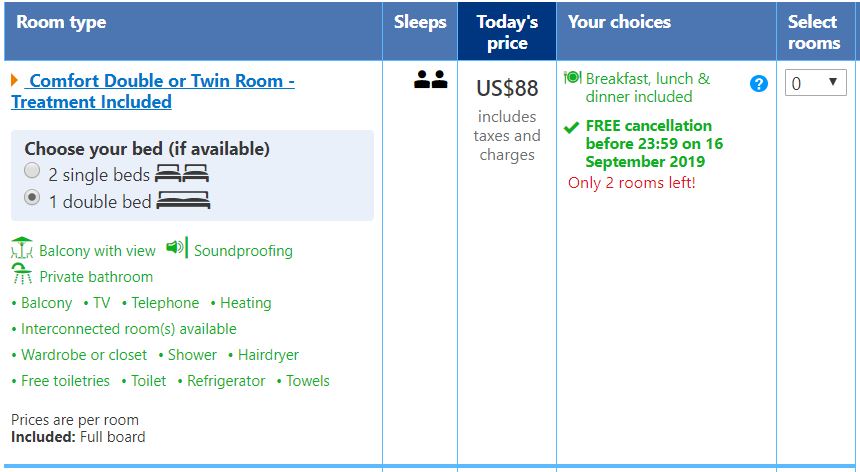Click the private bathroom shower icon
The height and width of the screenshot is (472, 860).
click(x=21, y=275)
